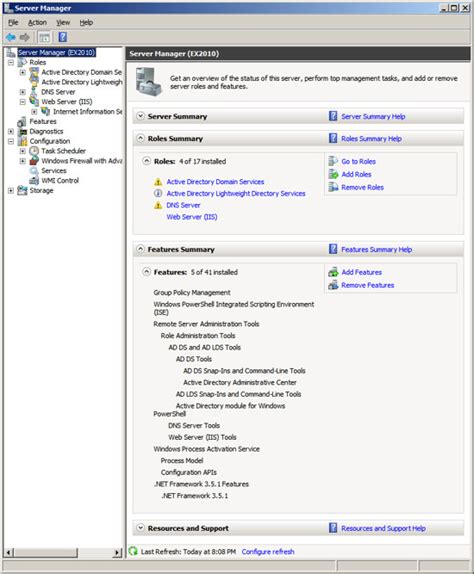The width and height of the screenshot is (474, 574).
Task: Click the tree scrollbar left arrow
Action: click(9, 552)
